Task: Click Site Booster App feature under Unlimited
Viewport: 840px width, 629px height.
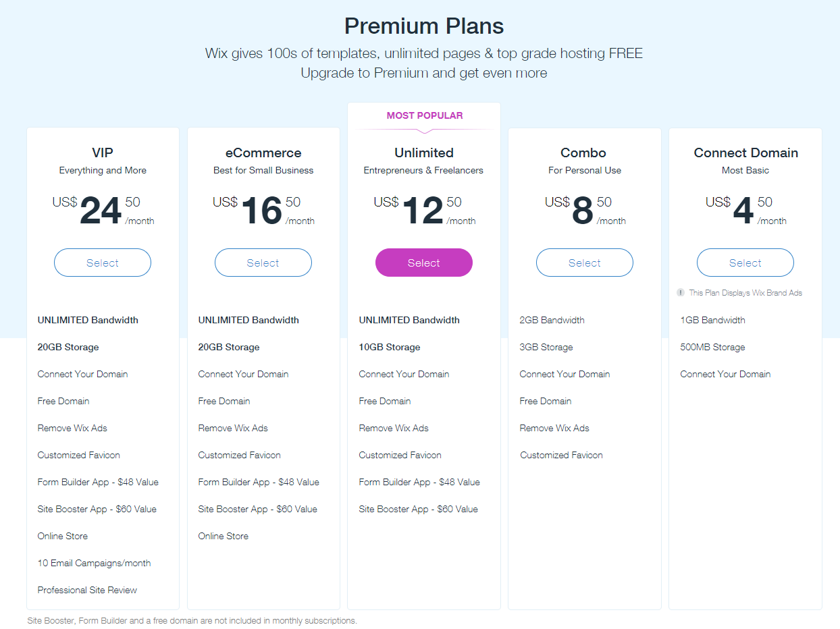Action: 418,509
